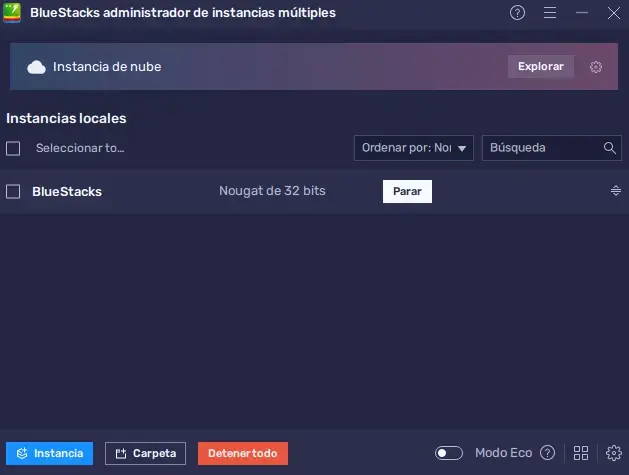Click the cloud instance settings gear

point(596,67)
